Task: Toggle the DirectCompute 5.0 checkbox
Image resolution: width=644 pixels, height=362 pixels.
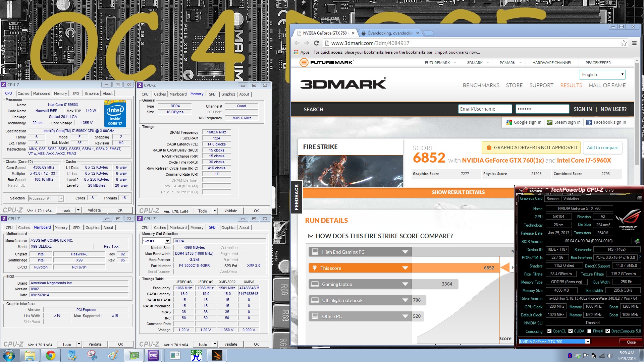Action: [607, 331]
